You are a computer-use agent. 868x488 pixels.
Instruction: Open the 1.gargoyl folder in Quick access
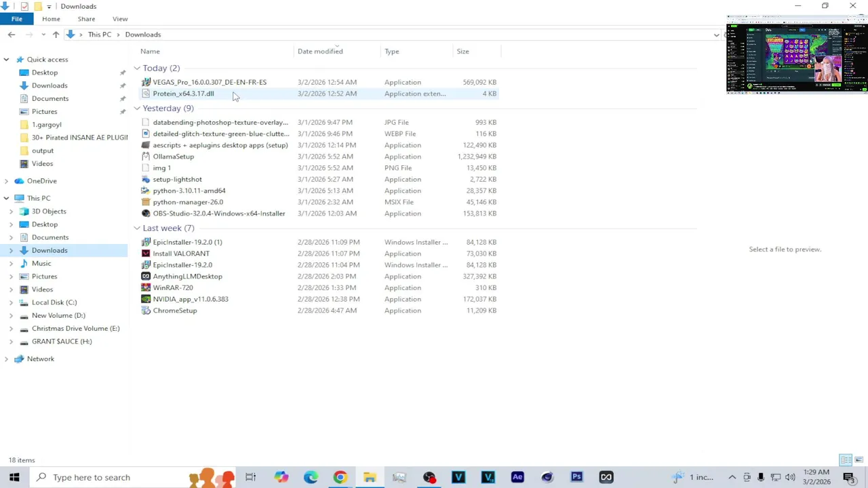tap(47, 125)
